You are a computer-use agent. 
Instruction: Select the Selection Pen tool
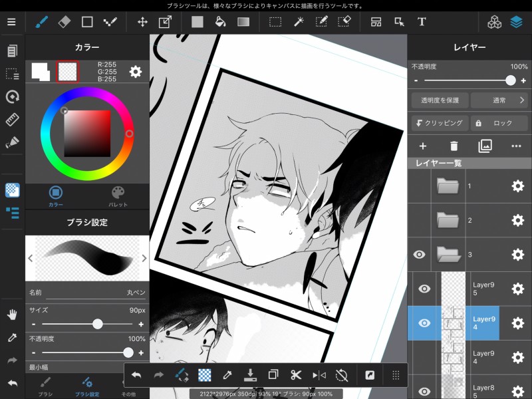click(x=321, y=22)
